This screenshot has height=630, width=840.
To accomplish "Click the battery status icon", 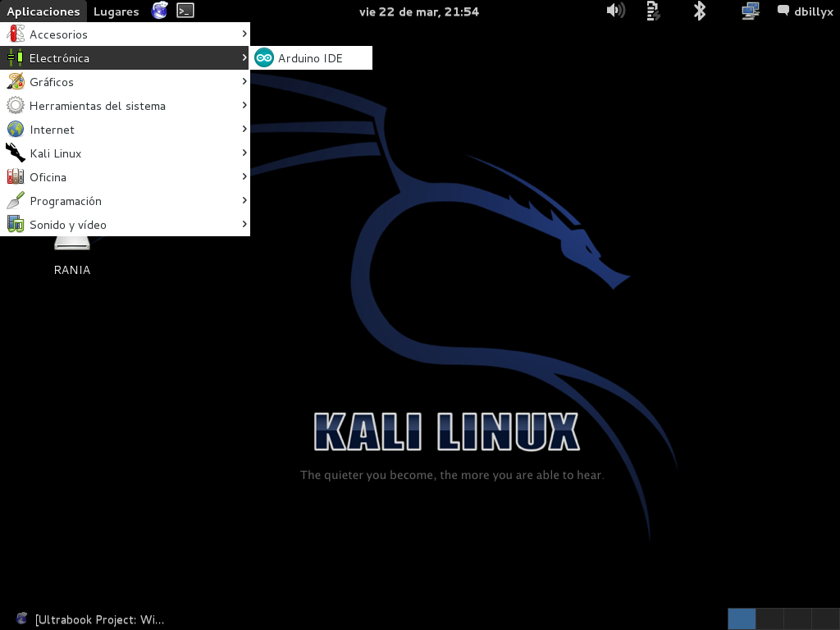I will click(x=652, y=11).
